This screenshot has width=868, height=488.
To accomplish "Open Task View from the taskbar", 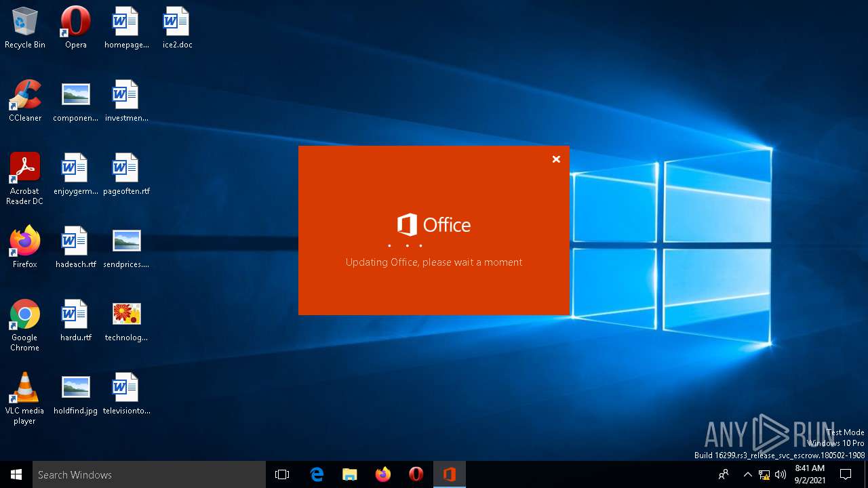I will [x=282, y=474].
